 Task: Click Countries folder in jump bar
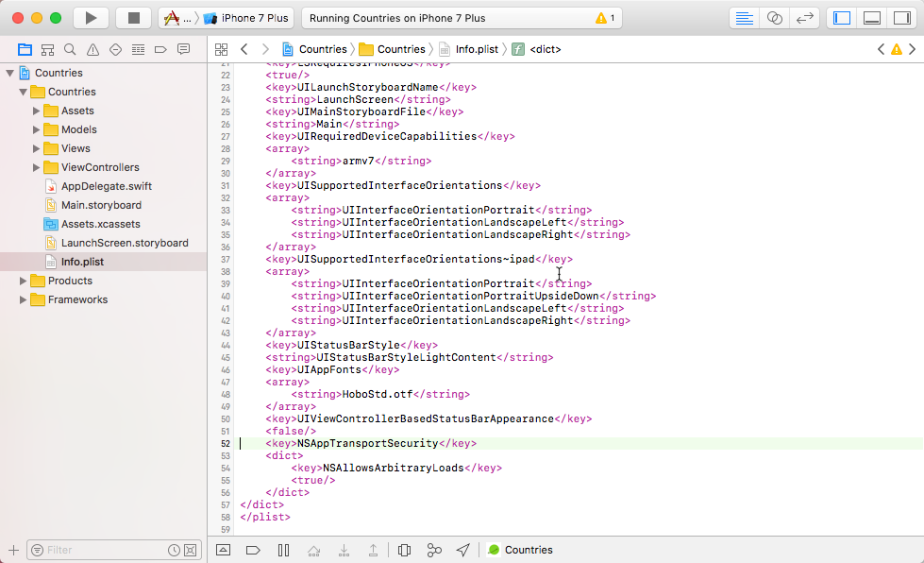coord(393,49)
